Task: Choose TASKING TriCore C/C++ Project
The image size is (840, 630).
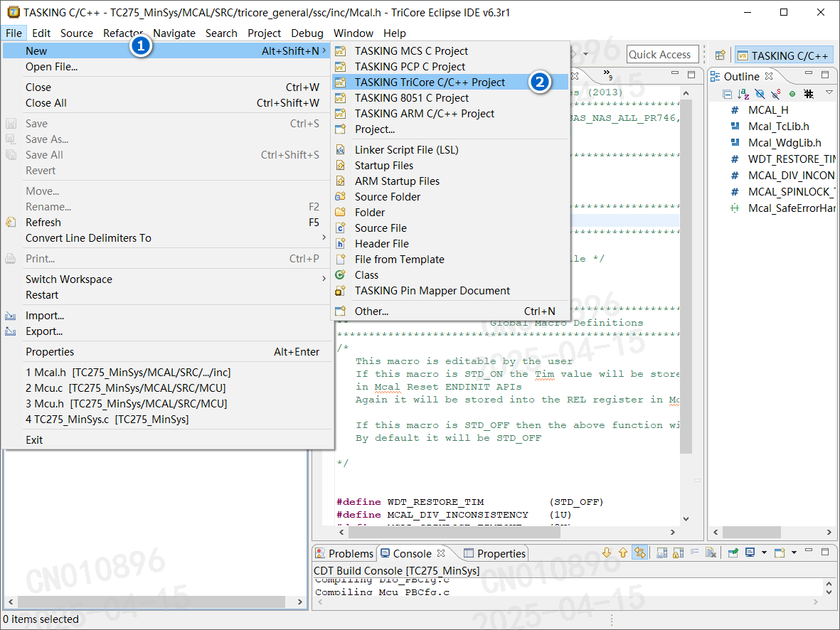Action: pos(450,82)
